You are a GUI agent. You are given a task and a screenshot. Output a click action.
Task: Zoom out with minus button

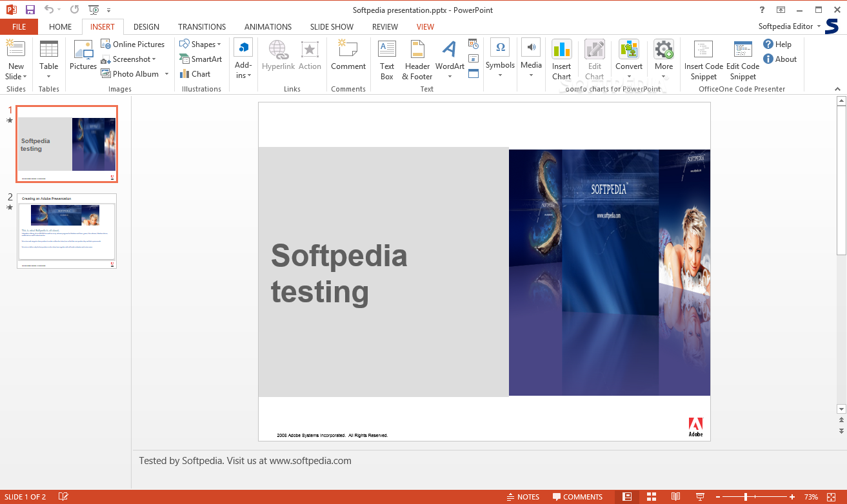pos(718,497)
